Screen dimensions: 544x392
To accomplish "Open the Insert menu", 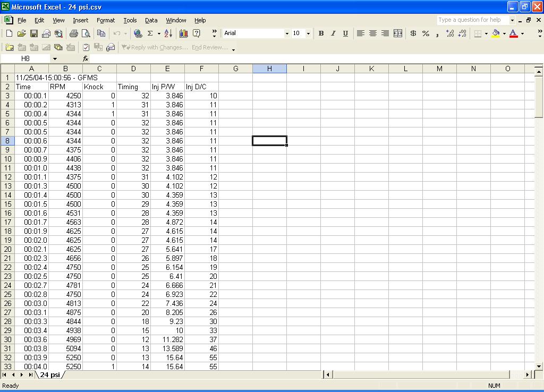I will tap(81, 20).
